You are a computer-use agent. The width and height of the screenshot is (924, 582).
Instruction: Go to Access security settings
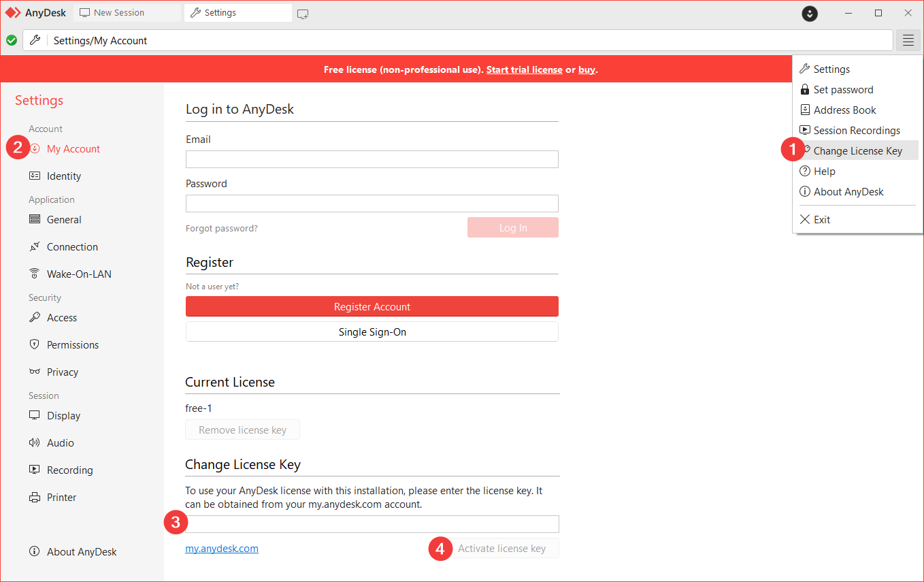pos(62,317)
